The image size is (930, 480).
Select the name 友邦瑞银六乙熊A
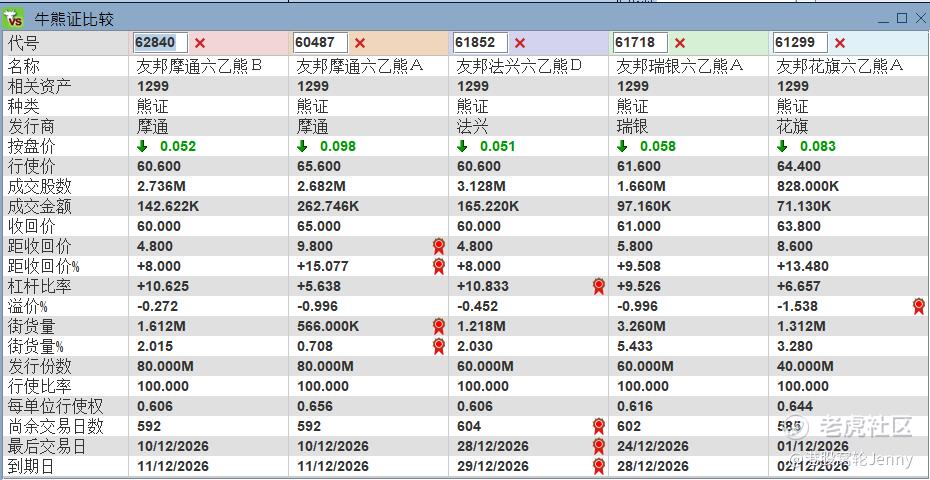pyautogui.click(x=680, y=66)
